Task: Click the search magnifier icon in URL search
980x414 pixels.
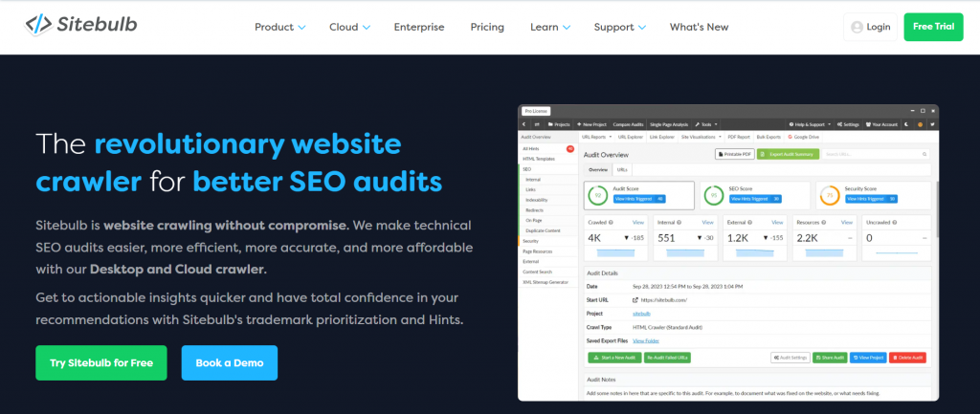Action: [924, 154]
